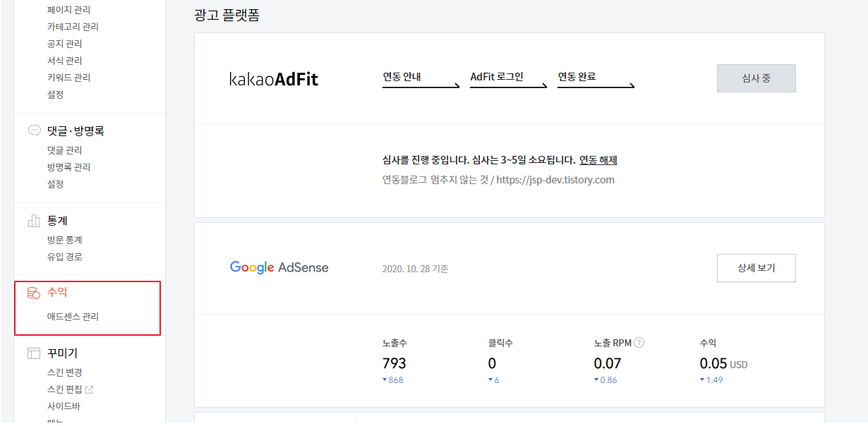Open 카테고리 관리 menu item
868x426 pixels.
(x=73, y=27)
